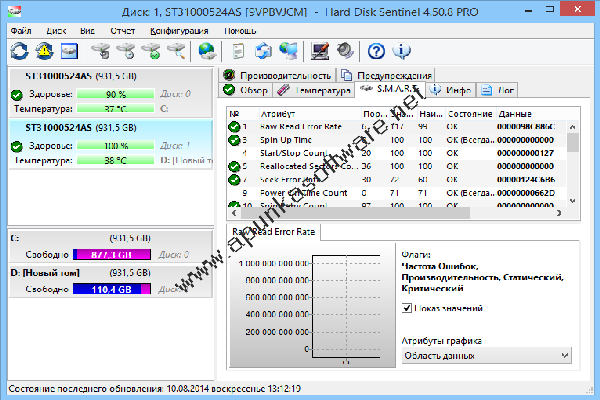This screenshot has width=600, height=400.
Task: Toggle the Показ значений checkbox
Action: [407, 308]
